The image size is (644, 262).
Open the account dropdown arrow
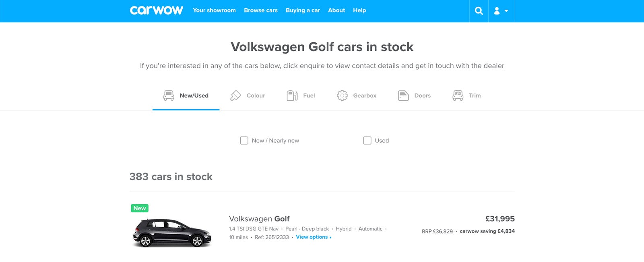tap(506, 11)
